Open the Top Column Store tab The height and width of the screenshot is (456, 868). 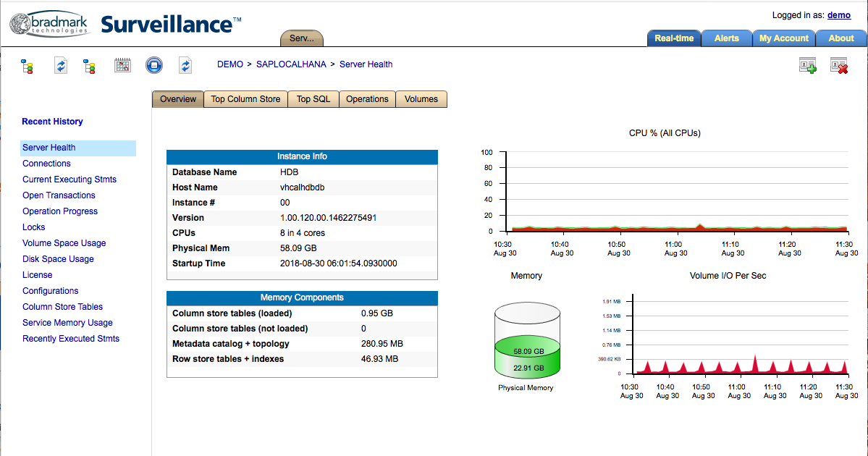click(246, 99)
